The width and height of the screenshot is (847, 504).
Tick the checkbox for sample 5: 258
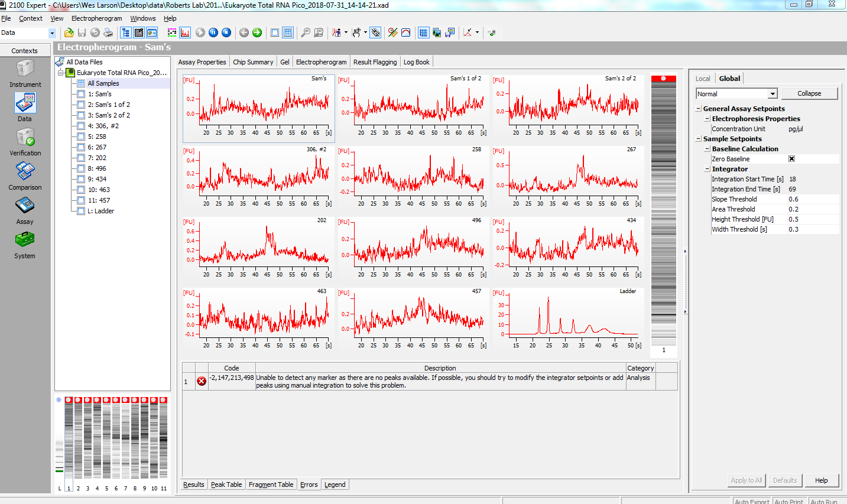pos(81,136)
